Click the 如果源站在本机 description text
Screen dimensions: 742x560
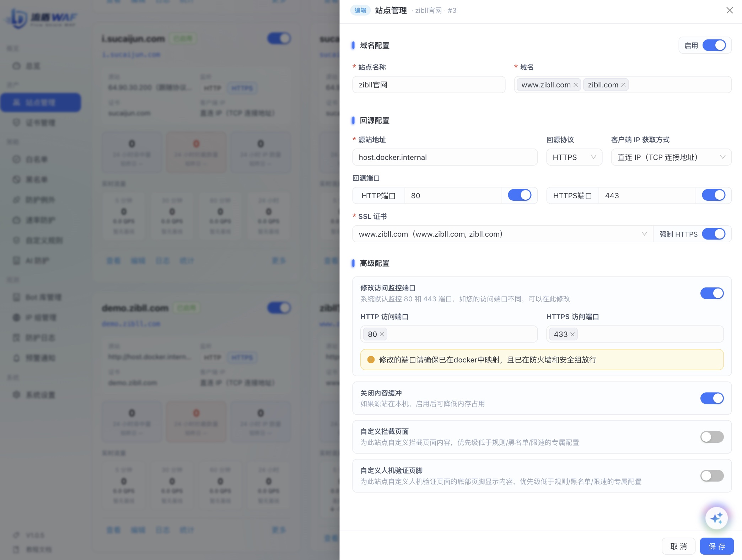(423, 404)
